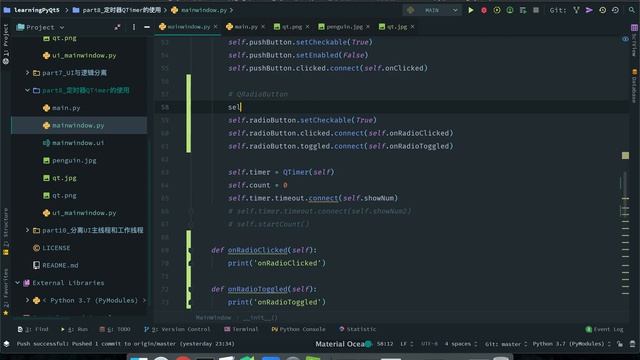
Task: Open the Terminal tool window
Action: tap(241, 329)
